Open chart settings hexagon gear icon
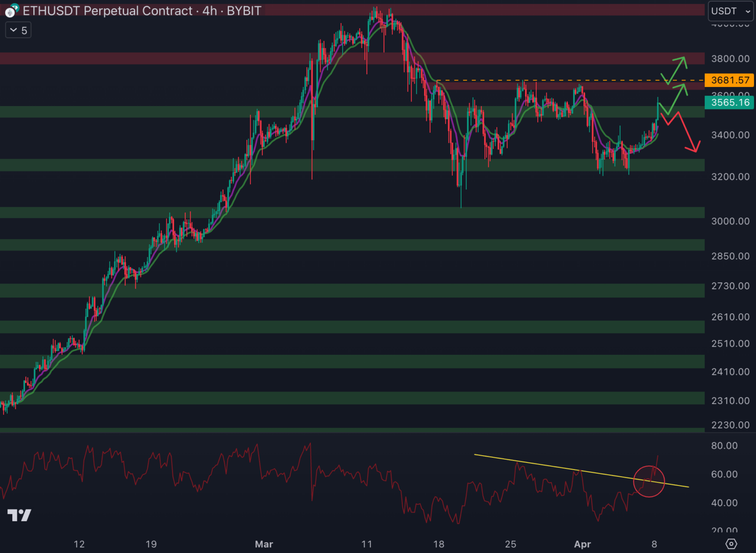This screenshot has width=756, height=553. pos(731,544)
